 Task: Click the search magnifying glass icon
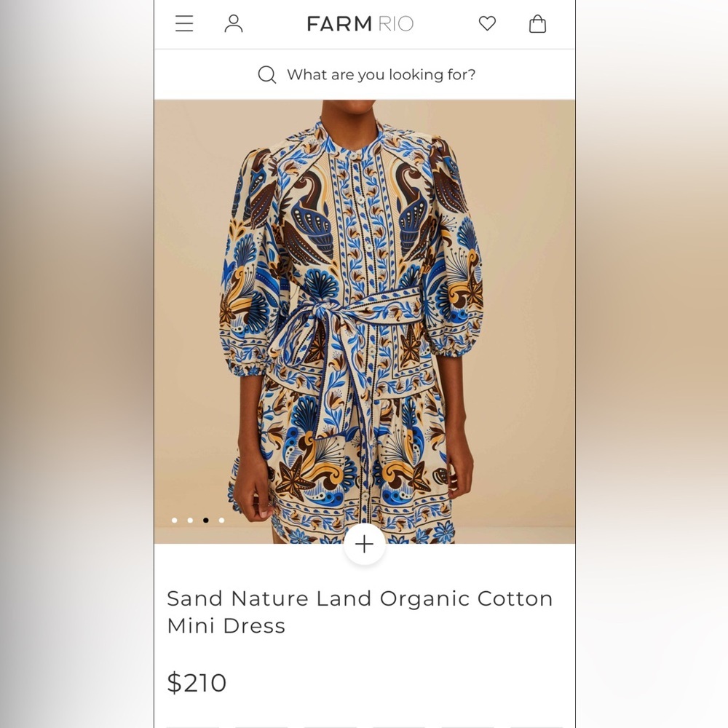pos(267,74)
